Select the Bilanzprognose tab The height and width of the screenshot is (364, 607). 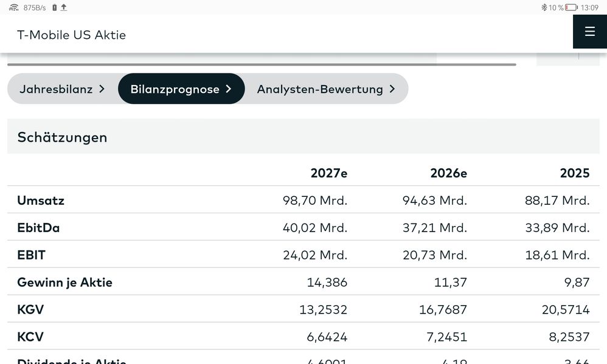tap(181, 89)
